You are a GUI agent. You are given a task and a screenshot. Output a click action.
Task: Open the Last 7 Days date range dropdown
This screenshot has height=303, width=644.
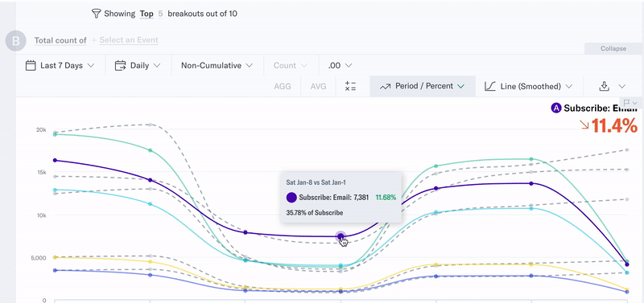tap(60, 66)
